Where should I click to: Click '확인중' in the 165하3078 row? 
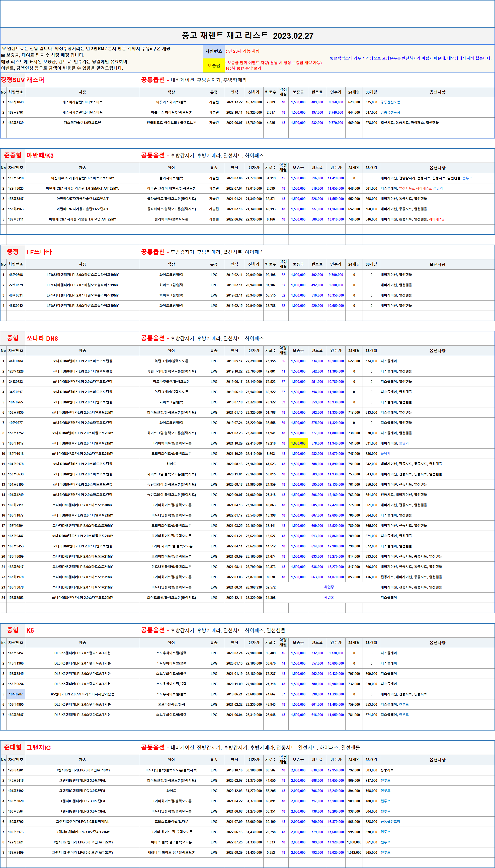click(x=329, y=587)
